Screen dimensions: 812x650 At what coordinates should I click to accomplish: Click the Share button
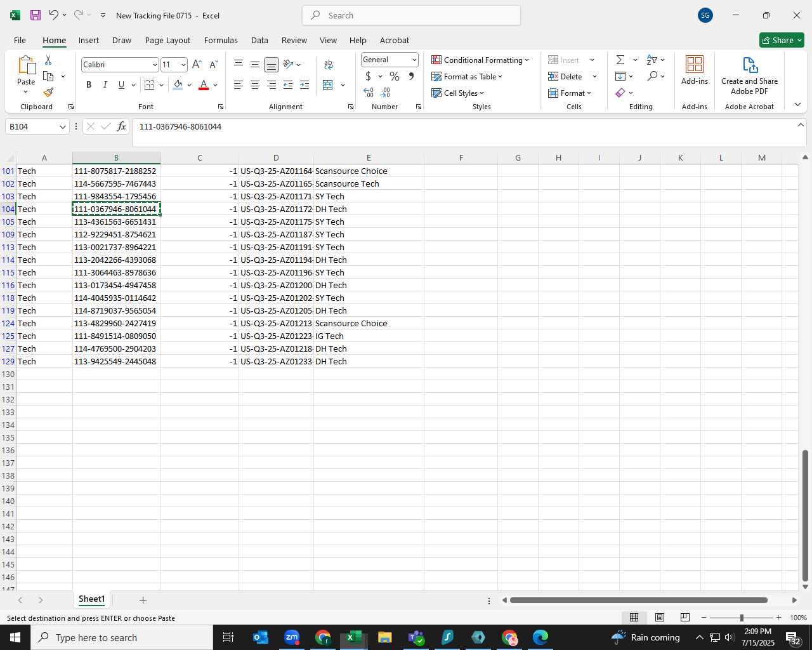(x=782, y=40)
